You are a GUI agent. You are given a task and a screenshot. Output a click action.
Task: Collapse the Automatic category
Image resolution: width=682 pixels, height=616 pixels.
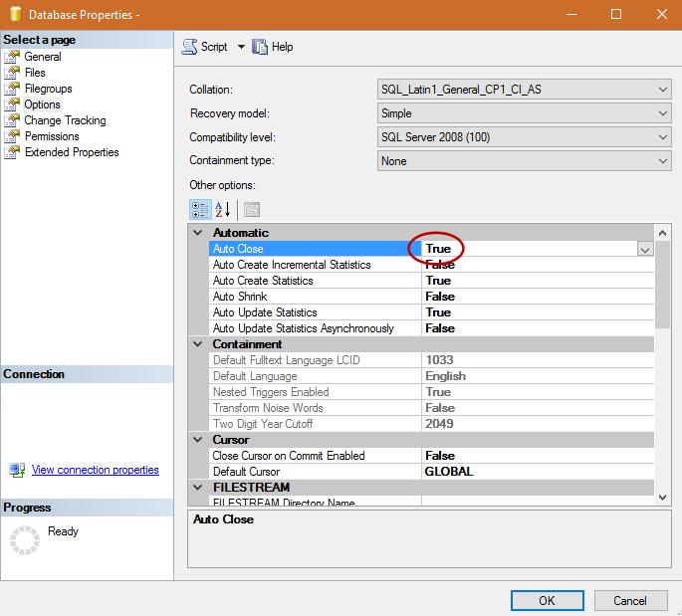(198, 233)
